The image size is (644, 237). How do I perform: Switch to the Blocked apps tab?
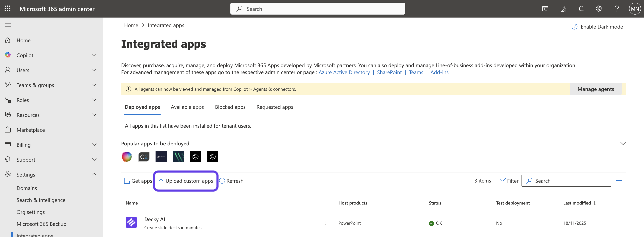tap(230, 107)
